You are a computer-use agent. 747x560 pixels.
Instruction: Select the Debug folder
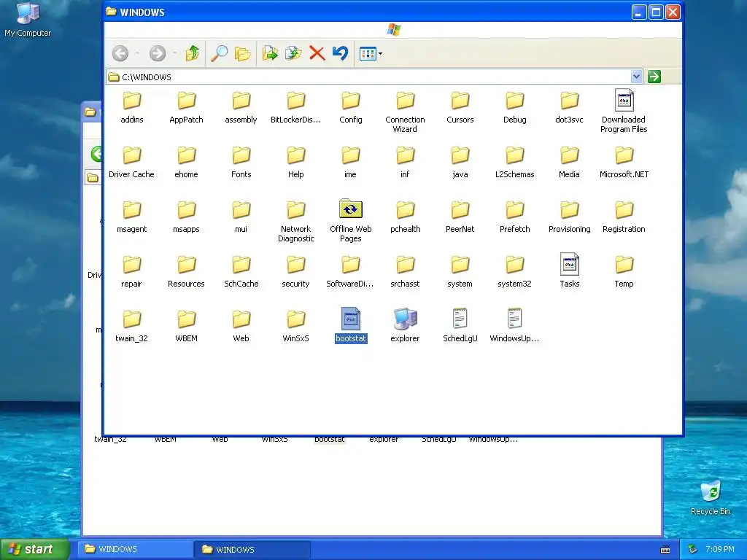515,107
